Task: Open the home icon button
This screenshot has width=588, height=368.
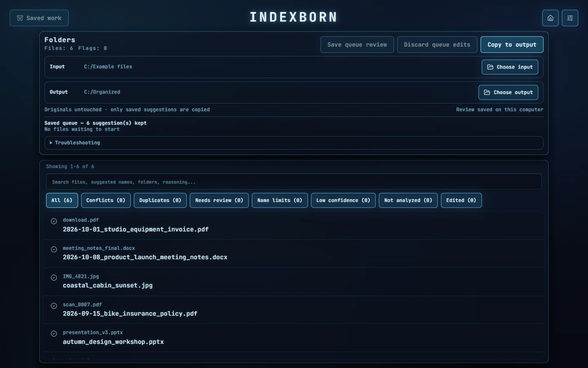Action: click(x=550, y=18)
